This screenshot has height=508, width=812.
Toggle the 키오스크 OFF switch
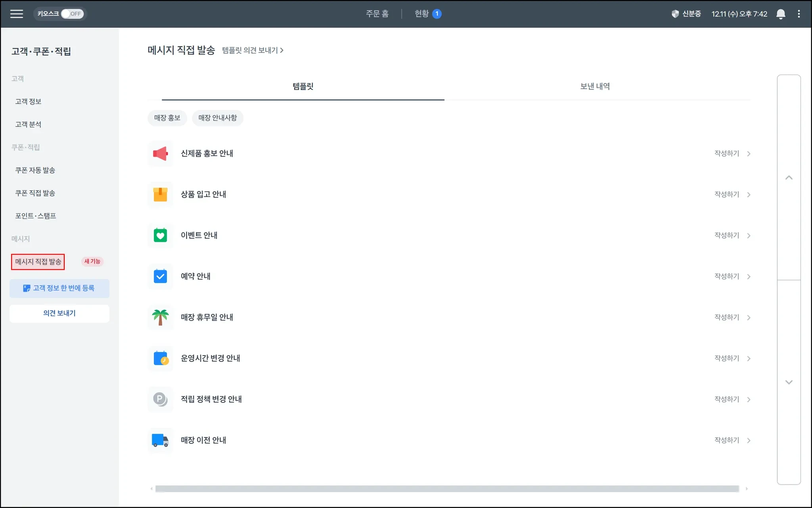tap(72, 14)
